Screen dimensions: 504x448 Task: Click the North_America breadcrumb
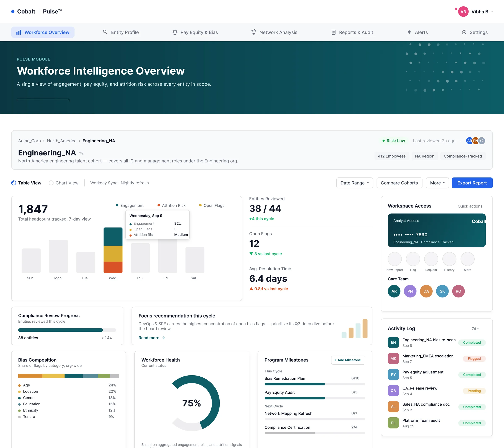(x=62, y=141)
